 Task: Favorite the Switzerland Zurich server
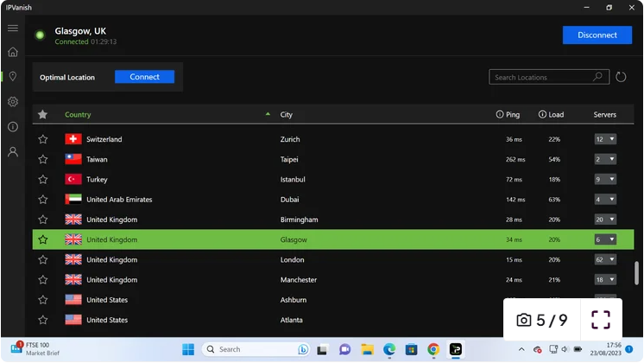tap(42, 139)
